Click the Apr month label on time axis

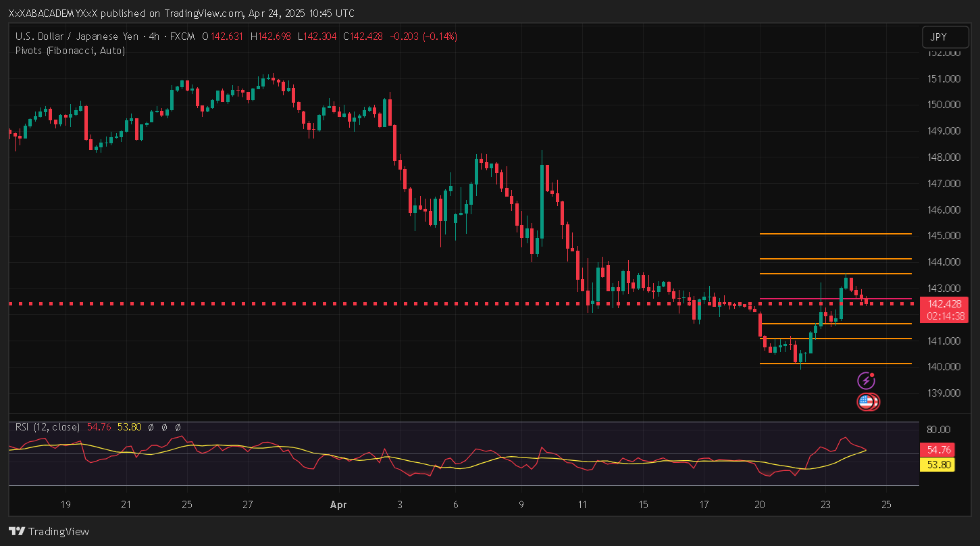pyautogui.click(x=338, y=504)
